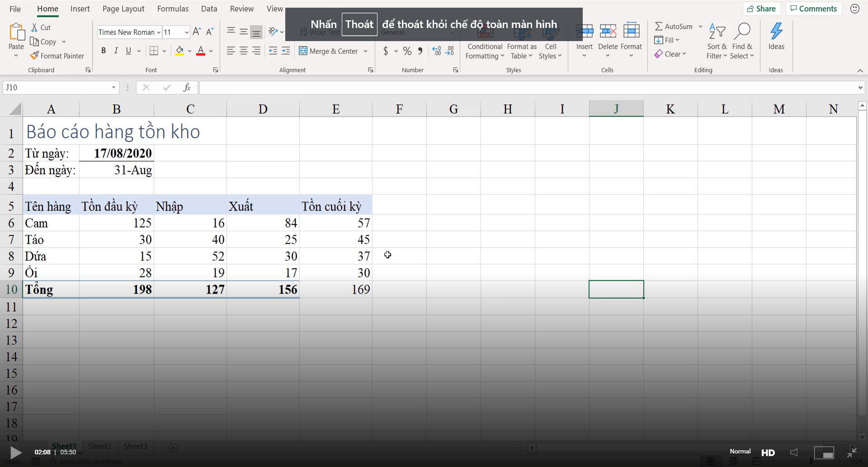Click the Merge & Center button
The image size is (868, 467).
click(x=328, y=51)
